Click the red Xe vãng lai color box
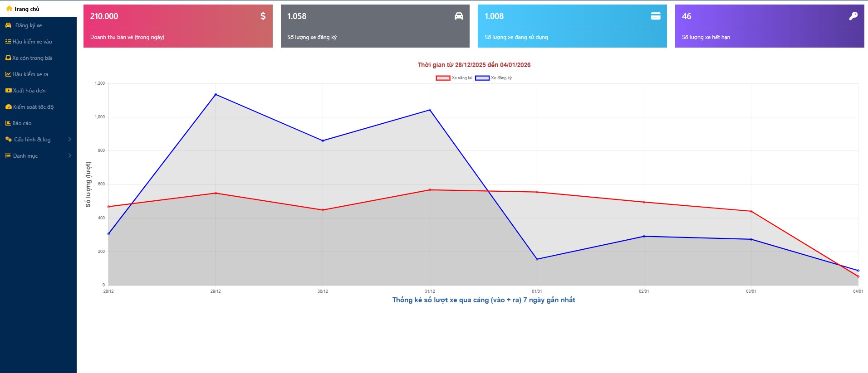Screen dimensions: 868x373 coord(442,78)
